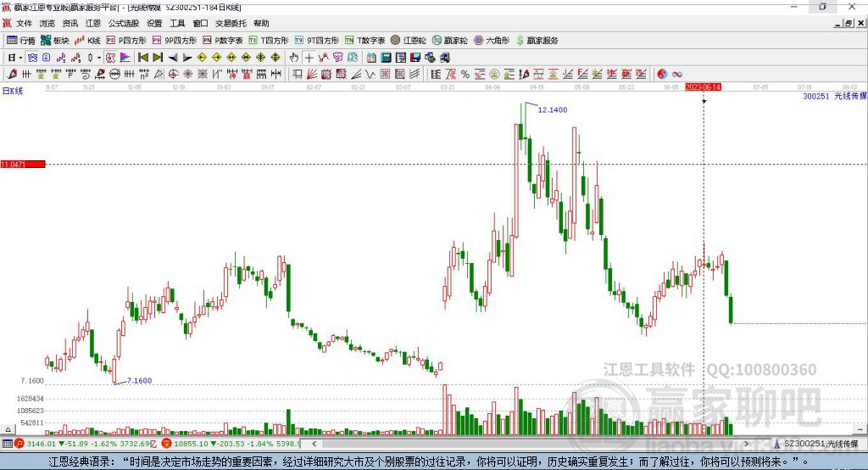Click the red 11.0471 price label
The image size is (868, 470).
tap(23, 164)
